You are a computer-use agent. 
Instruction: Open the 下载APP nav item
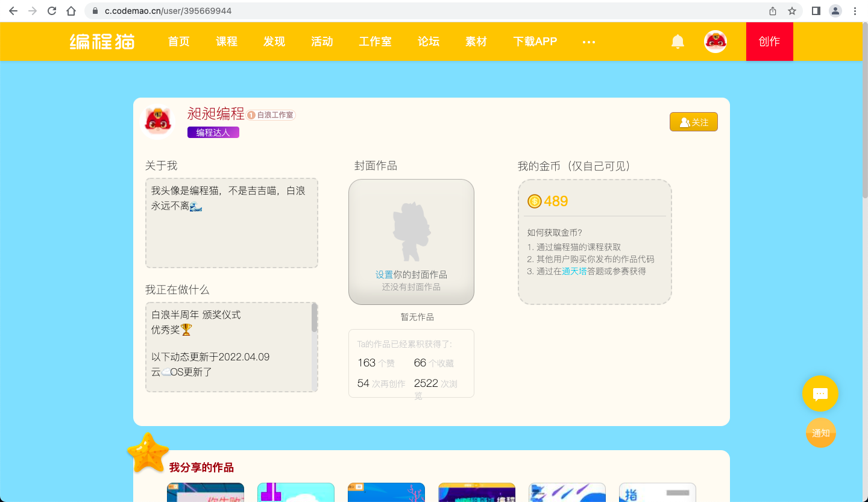pos(535,42)
